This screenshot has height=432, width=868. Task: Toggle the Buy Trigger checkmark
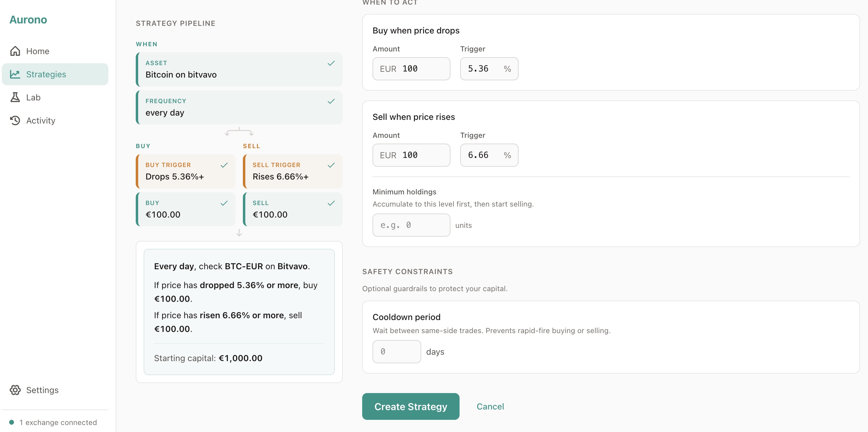(224, 165)
